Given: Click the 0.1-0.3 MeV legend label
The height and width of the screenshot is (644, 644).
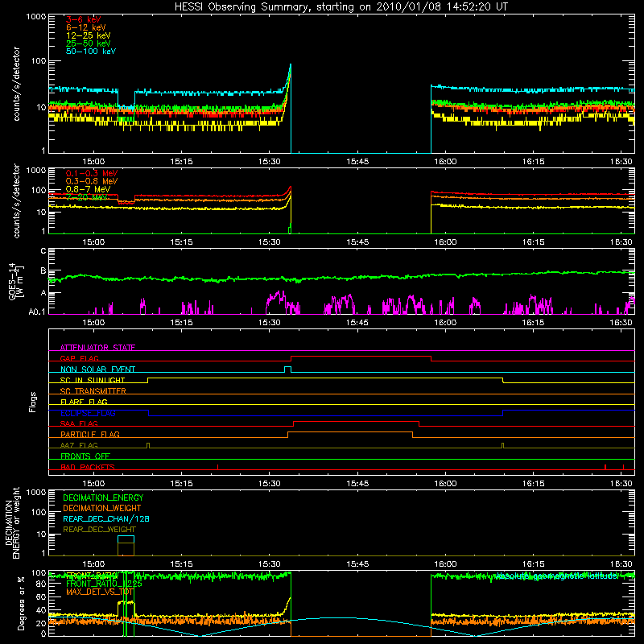Looking at the screenshot, I should [92, 173].
